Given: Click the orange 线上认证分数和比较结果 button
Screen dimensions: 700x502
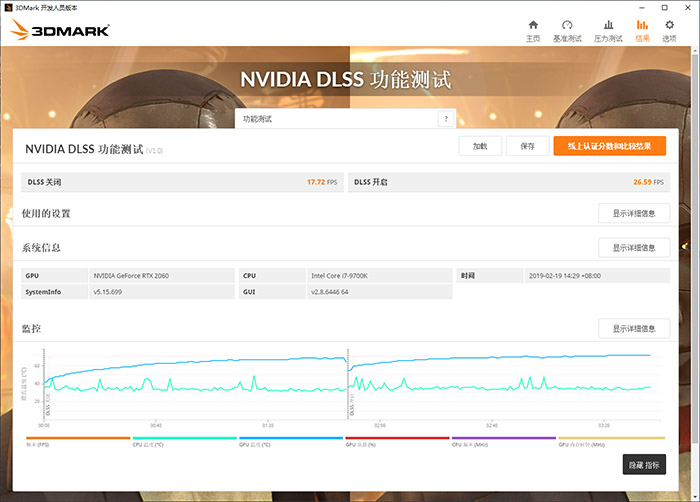Looking at the screenshot, I should 609,146.
